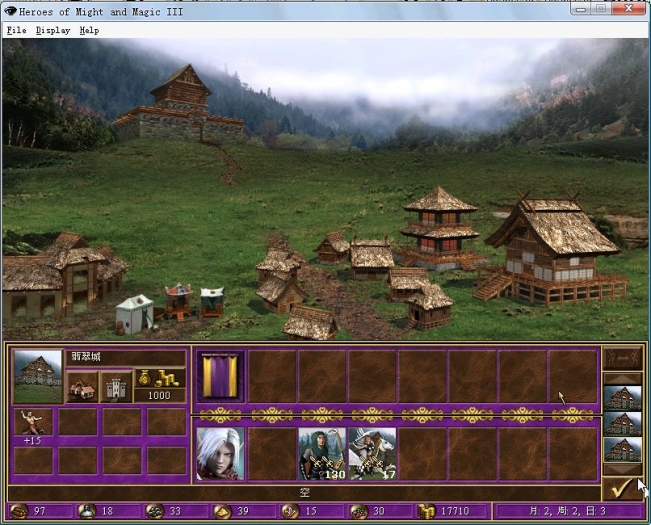The image size is (651, 525).
Task: Select the red pagoda building
Action: pos(439,226)
